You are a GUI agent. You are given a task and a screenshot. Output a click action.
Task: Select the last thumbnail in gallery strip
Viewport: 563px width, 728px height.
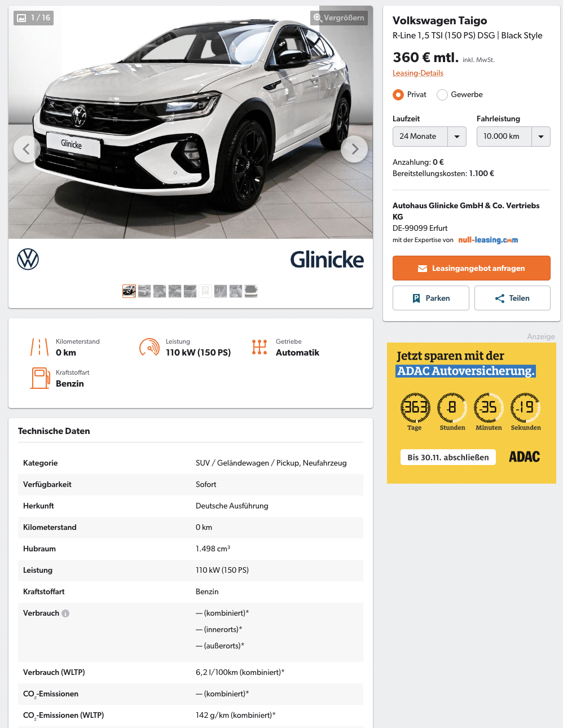(251, 291)
